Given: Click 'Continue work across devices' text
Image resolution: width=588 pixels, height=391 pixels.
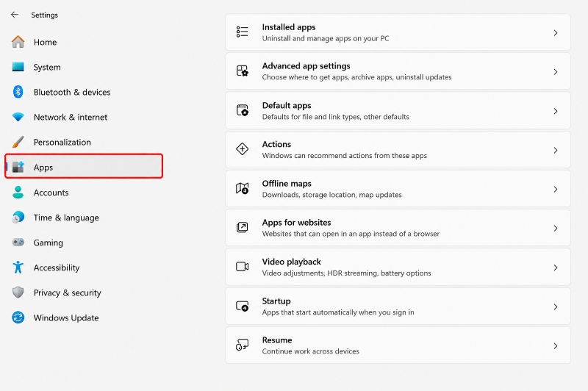Looking at the screenshot, I should click(310, 351).
